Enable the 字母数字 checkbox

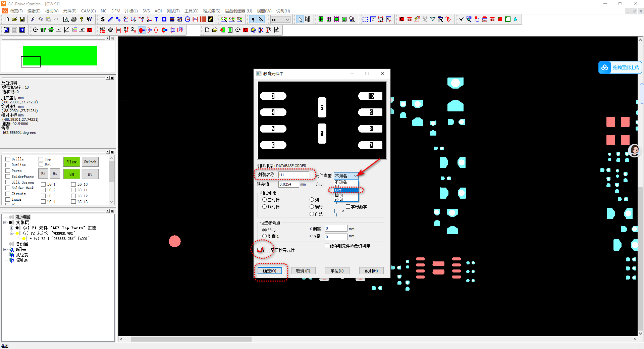(348, 207)
